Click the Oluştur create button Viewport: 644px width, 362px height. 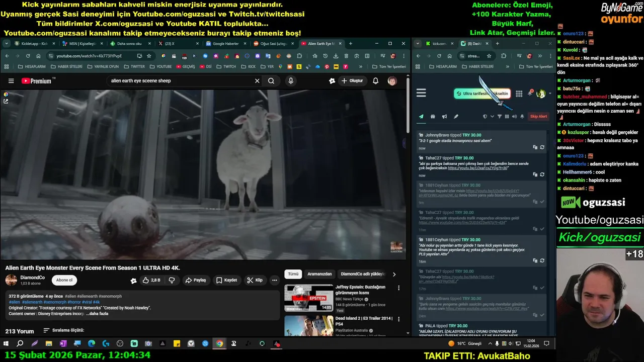(x=352, y=81)
